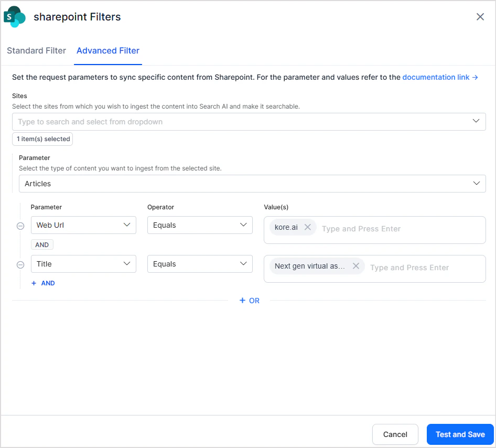Remove the Web Url filter row
The image size is (496, 448).
coord(20,226)
